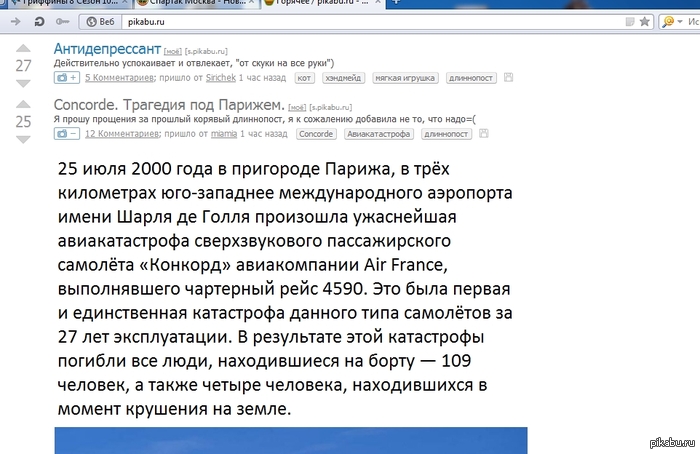This screenshot has width=700, height=454.
Task: Expand Антидепрессант post content with plus
Action: [x=67, y=78]
